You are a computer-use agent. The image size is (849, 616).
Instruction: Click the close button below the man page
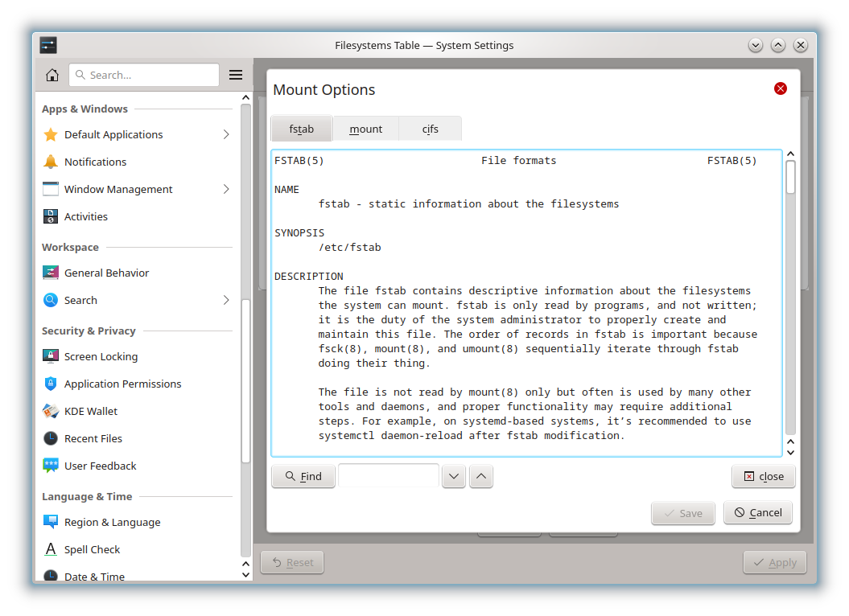(x=764, y=476)
